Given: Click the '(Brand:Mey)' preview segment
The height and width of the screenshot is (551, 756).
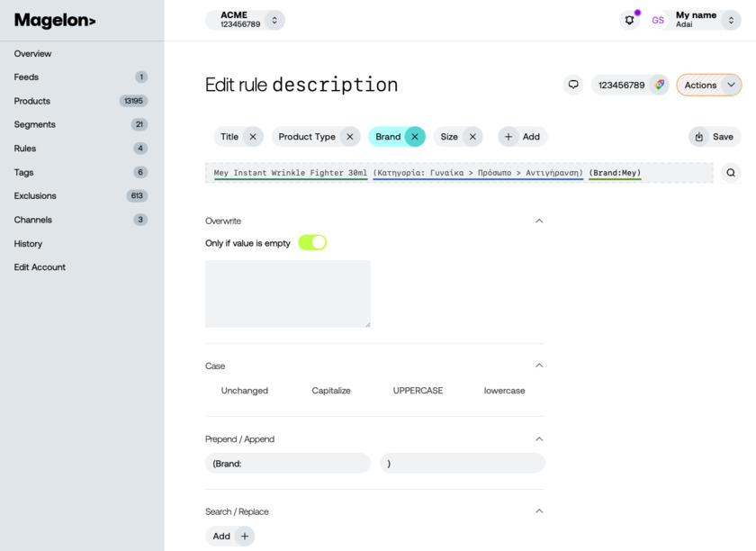Looking at the screenshot, I should (615, 173).
